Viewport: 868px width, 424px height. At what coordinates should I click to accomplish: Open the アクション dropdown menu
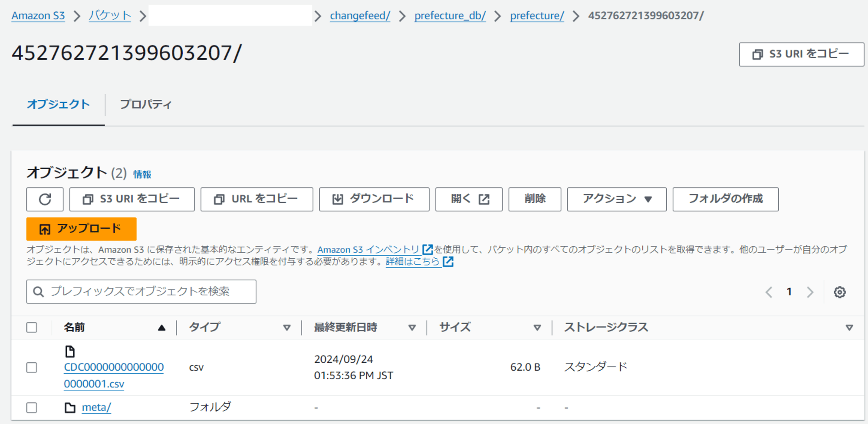click(617, 199)
